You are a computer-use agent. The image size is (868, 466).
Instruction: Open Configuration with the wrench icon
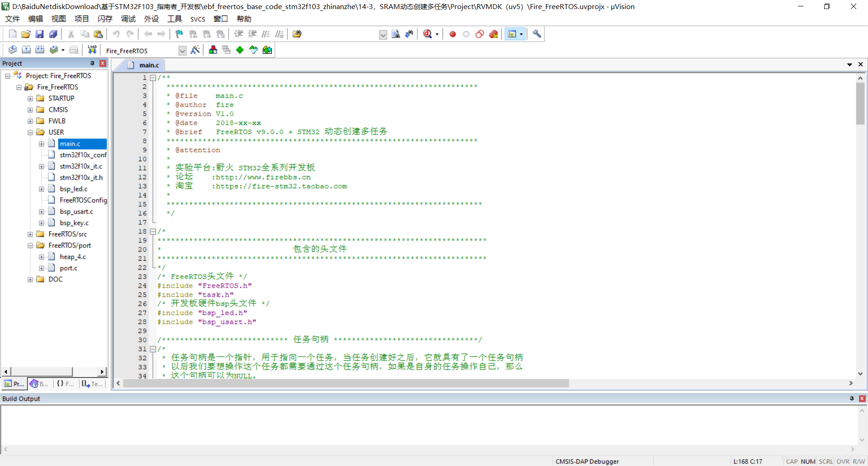(537, 34)
